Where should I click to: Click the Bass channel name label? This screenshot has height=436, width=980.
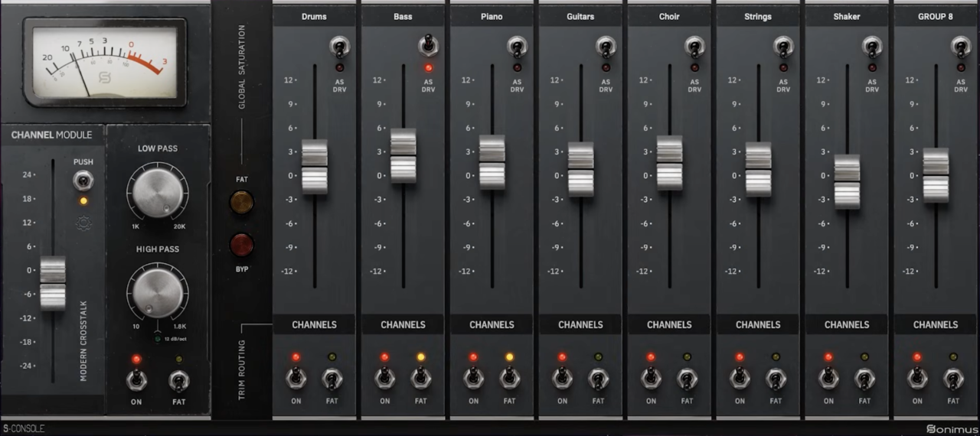[403, 16]
